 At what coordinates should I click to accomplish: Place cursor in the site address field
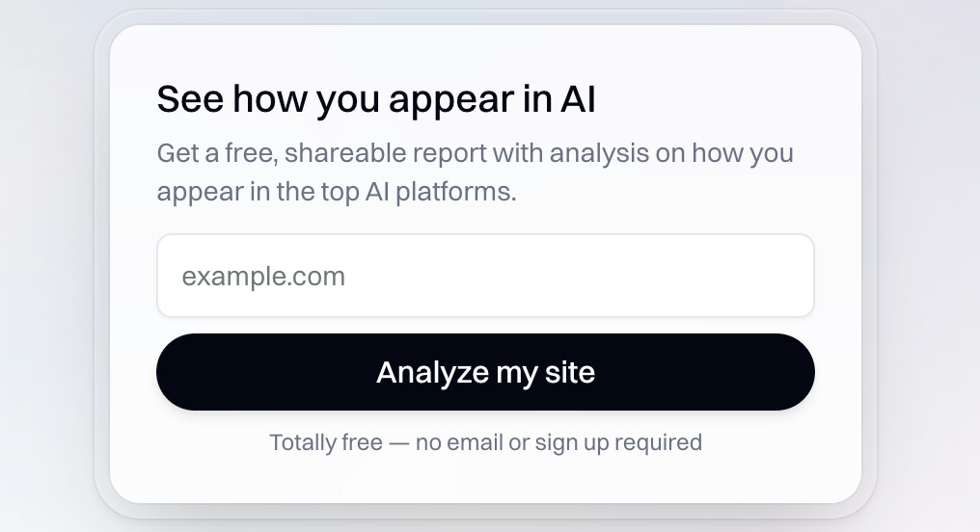[x=485, y=277]
